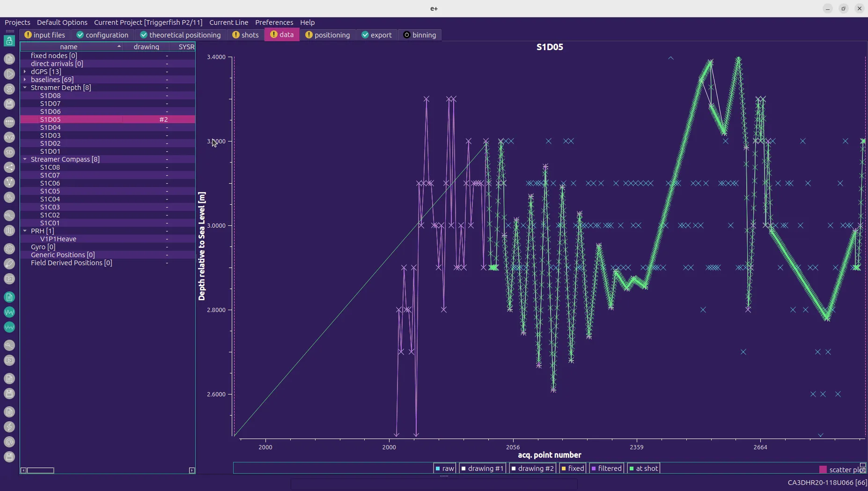Click the XYZ sidebar icon

(9, 137)
